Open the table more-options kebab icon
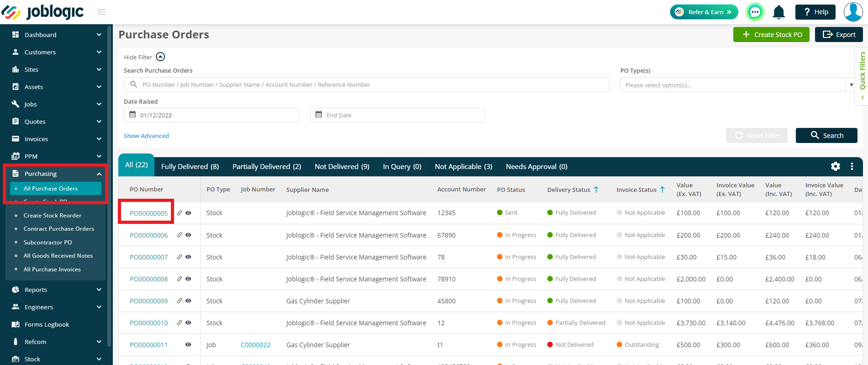The image size is (868, 365). click(x=852, y=166)
